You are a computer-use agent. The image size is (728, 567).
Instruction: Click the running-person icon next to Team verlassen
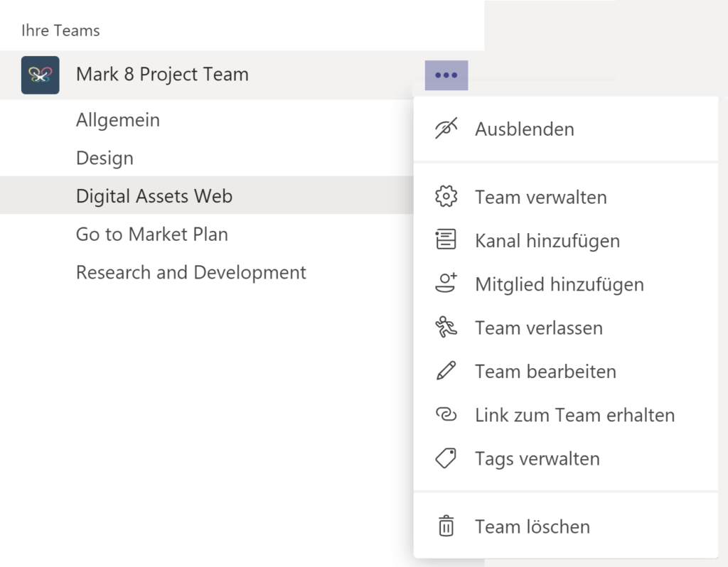(x=446, y=328)
